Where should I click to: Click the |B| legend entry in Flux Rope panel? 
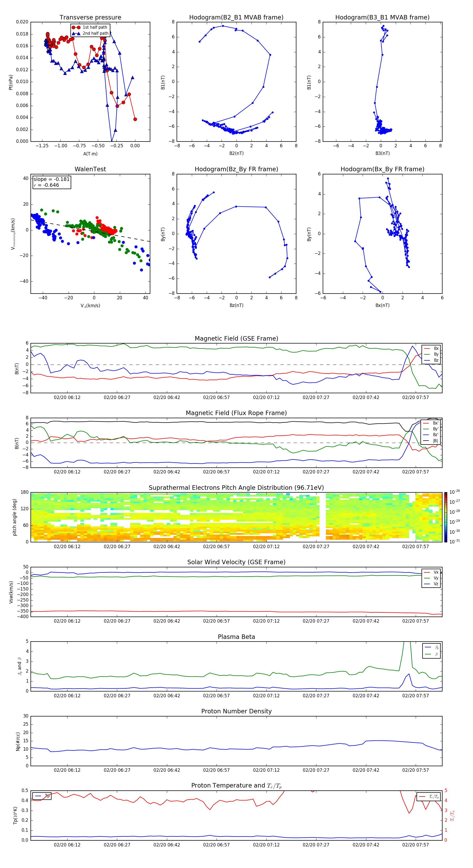[431, 441]
